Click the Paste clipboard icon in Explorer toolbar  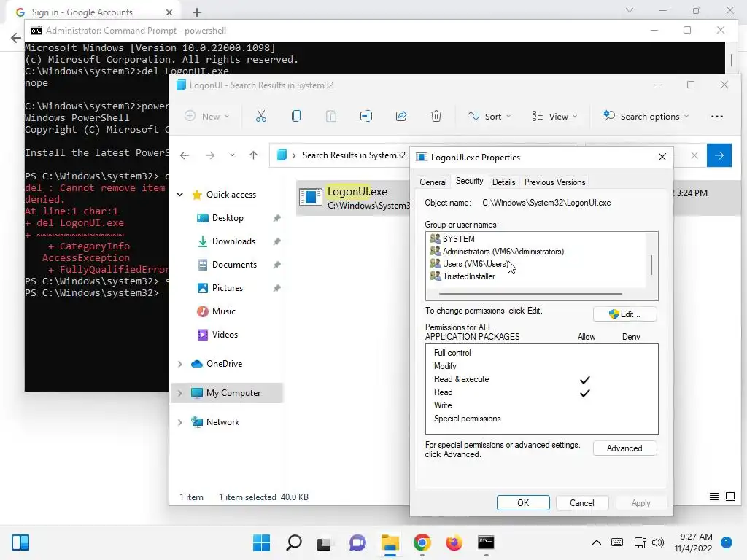[x=331, y=116]
